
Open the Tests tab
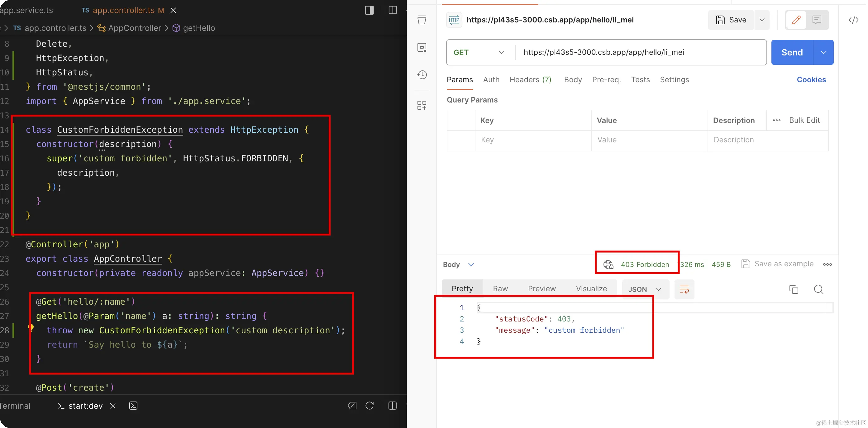pyautogui.click(x=640, y=80)
